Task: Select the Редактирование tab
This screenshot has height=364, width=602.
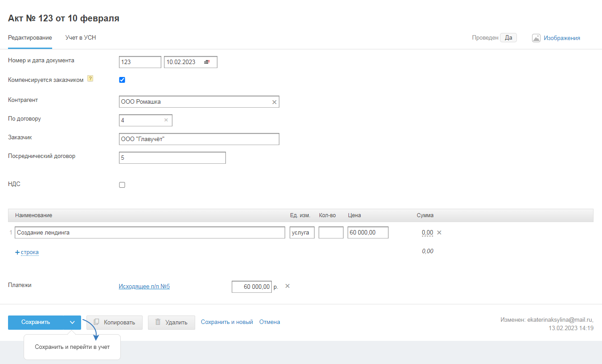Action: pos(30,38)
